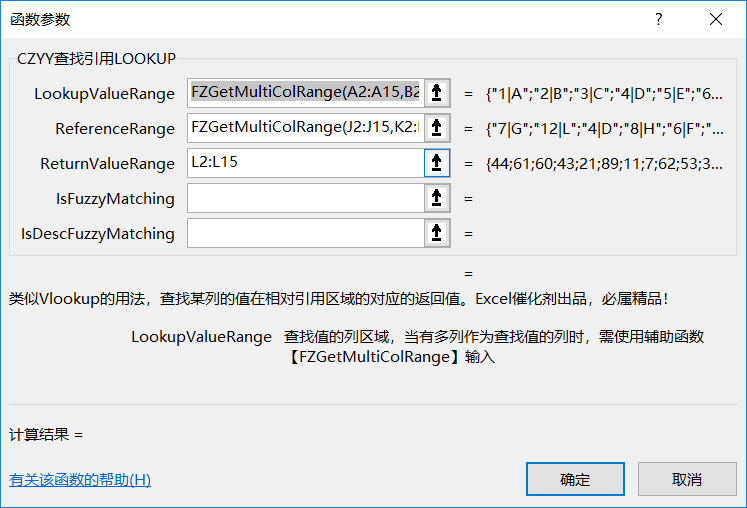
Task: Click the 【FZGetMultiColRange】输入 description line
Action: click(391, 356)
